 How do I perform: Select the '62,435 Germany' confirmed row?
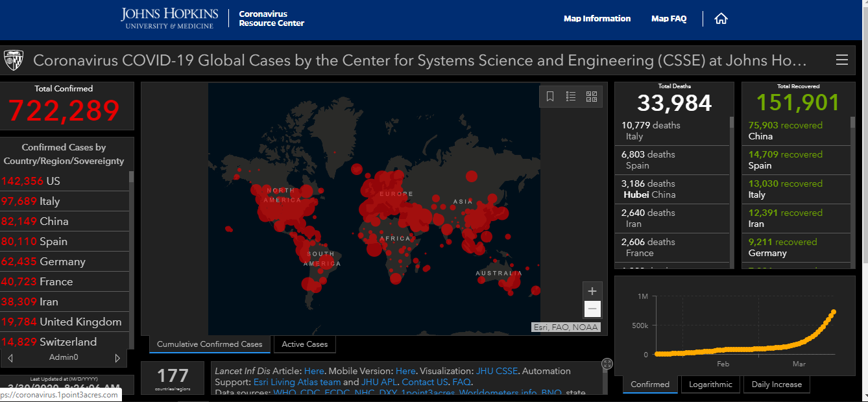coord(64,261)
